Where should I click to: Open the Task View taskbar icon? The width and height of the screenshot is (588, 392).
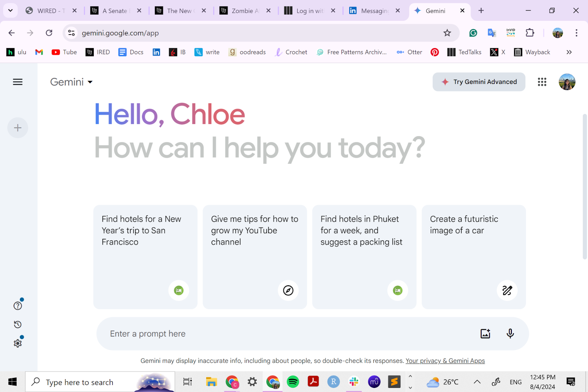click(x=188, y=382)
